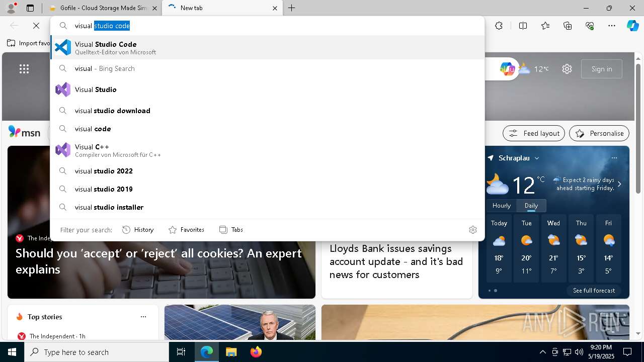Image resolution: width=644 pixels, height=362 pixels.
Task: Open Collections icon in toolbar
Action: [568, 26]
